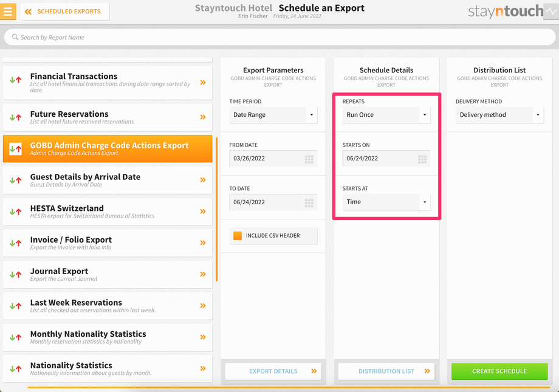Viewport: 559px width, 392px height.
Task: Open Journal Export chevron arrow
Action: click(203, 274)
